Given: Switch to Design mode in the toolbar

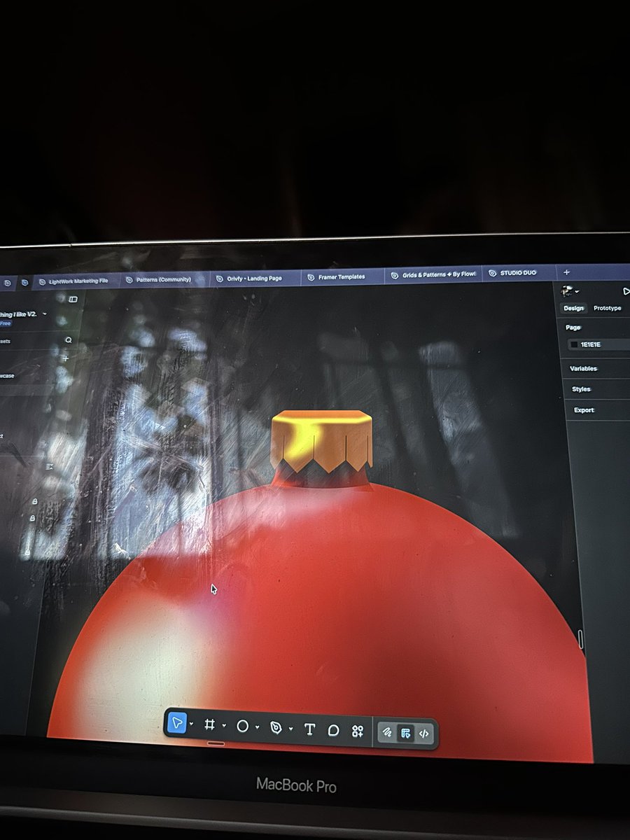Looking at the screenshot, I should coord(405,733).
